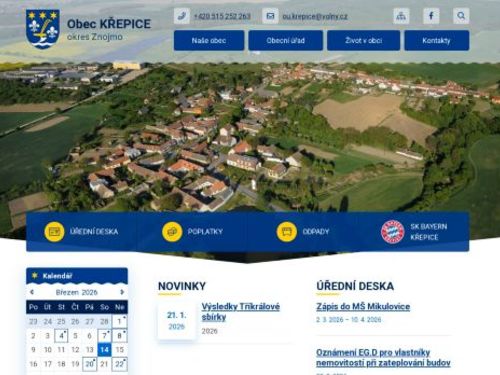Image resolution: width=500 pixels, height=375 pixels.
Task: Click the Úřední deska yellow icon
Action: coord(54,232)
